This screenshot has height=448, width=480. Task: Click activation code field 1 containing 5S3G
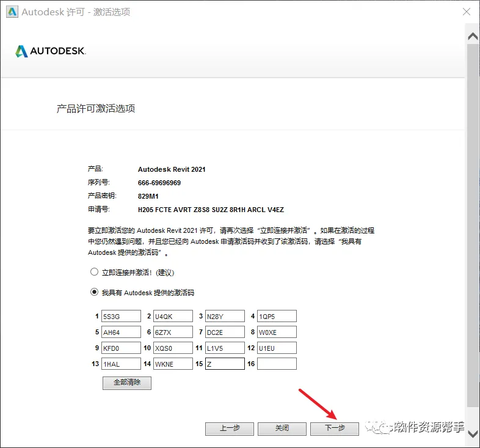click(x=122, y=316)
